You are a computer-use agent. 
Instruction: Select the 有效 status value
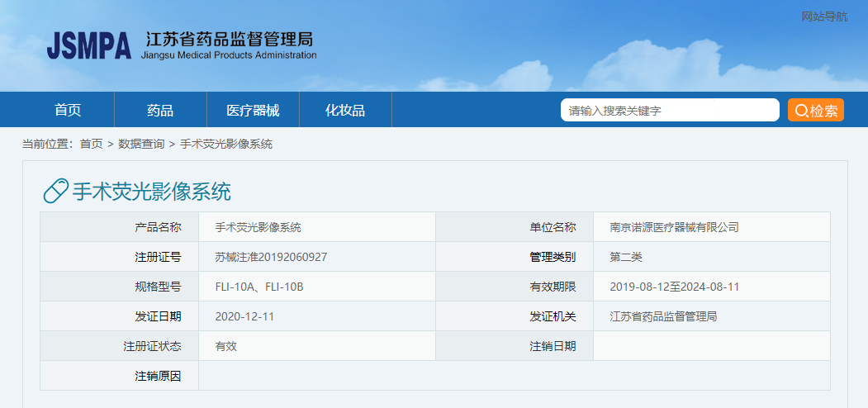pos(225,347)
